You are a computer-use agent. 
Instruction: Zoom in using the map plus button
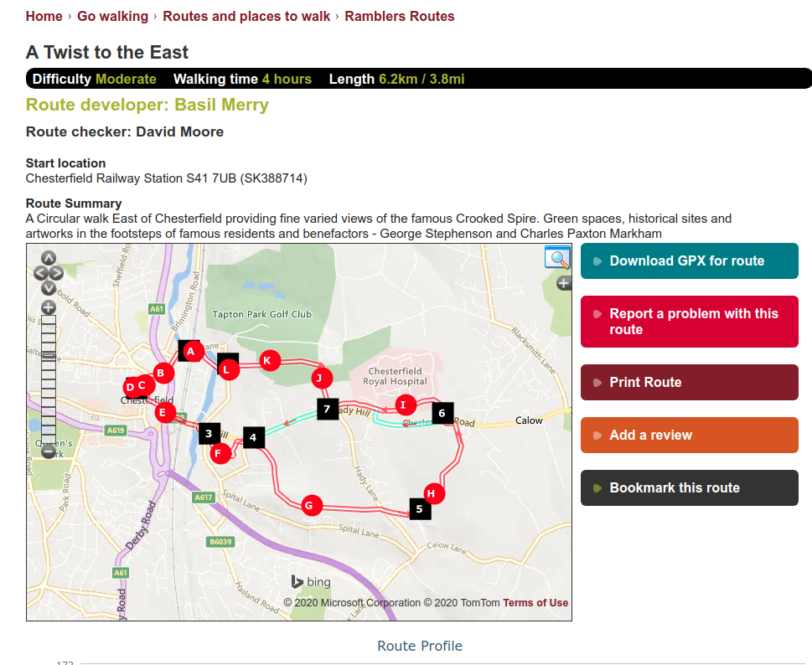(49, 307)
